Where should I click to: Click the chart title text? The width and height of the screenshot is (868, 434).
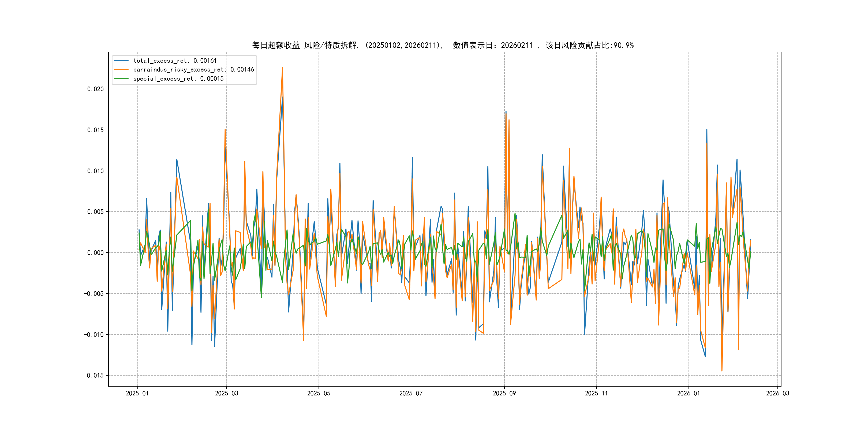(x=442, y=45)
